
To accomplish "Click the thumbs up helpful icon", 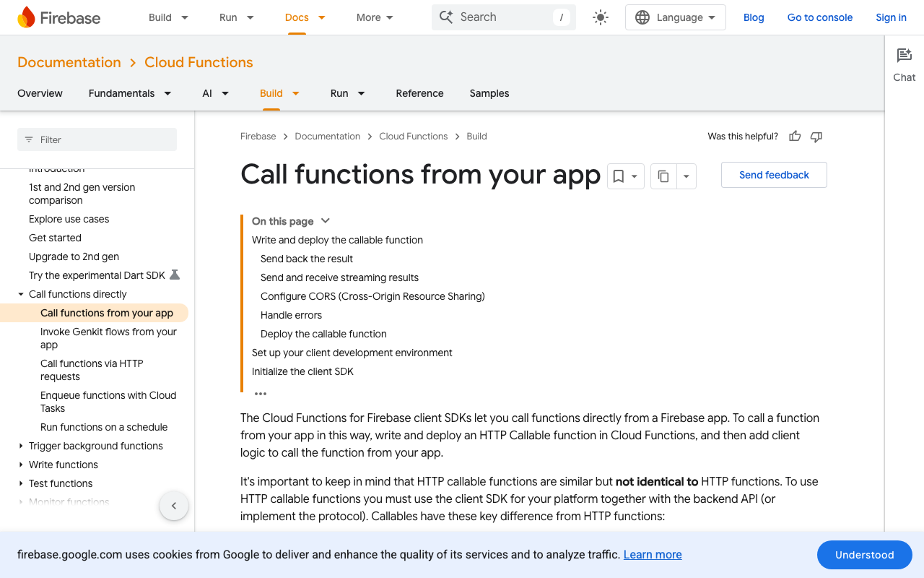I will tap(795, 136).
